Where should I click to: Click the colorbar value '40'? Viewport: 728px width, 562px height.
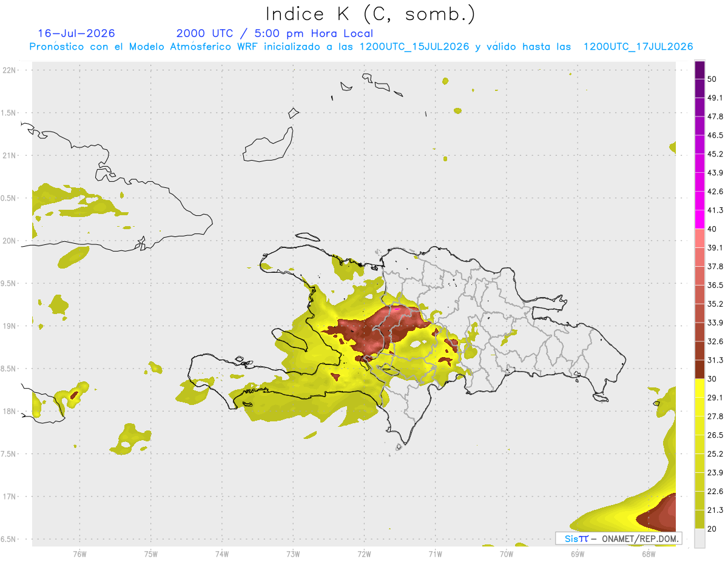click(712, 229)
